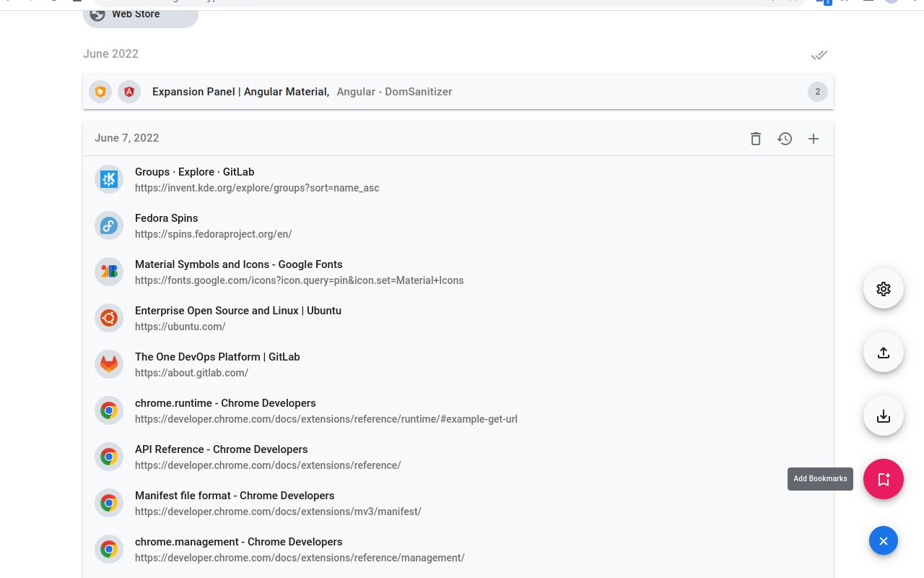
Task: Click the red Angular favicon in collapsed group
Action: (129, 92)
